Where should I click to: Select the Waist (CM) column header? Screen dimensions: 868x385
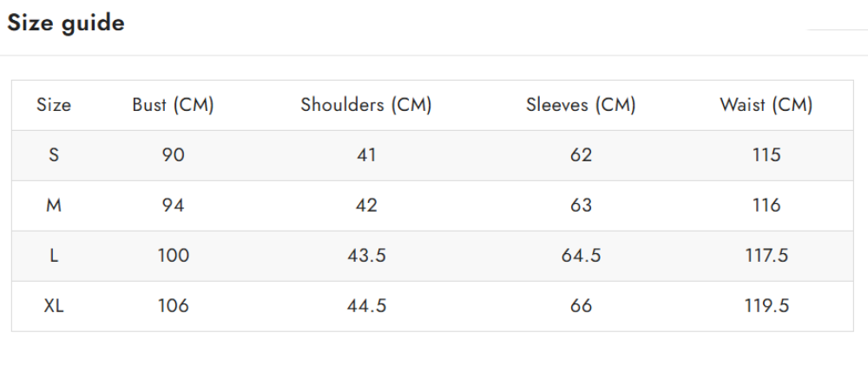[x=766, y=106]
